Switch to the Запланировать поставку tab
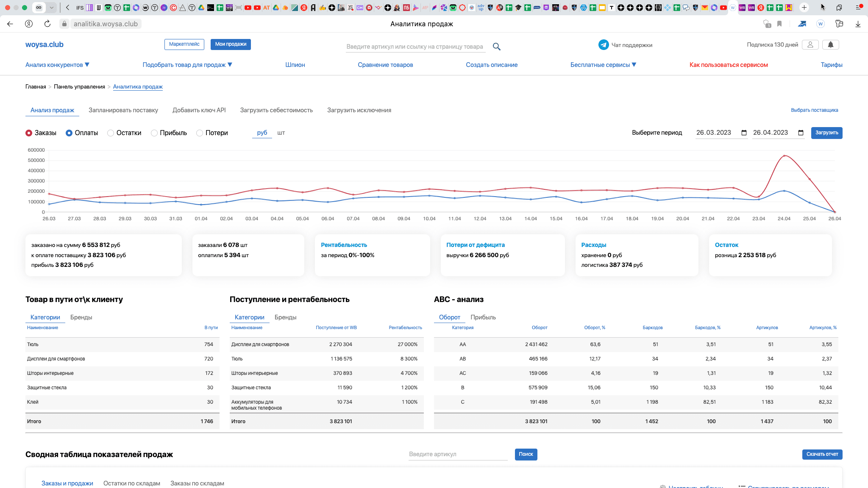Viewport: 868px width, 488px height. pyautogui.click(x=123, y=110)
